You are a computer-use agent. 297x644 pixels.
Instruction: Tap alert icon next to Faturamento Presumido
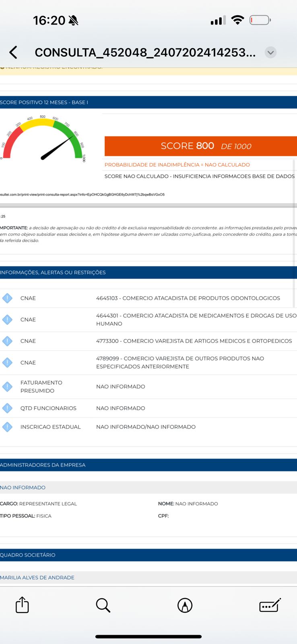pos(7,387)
